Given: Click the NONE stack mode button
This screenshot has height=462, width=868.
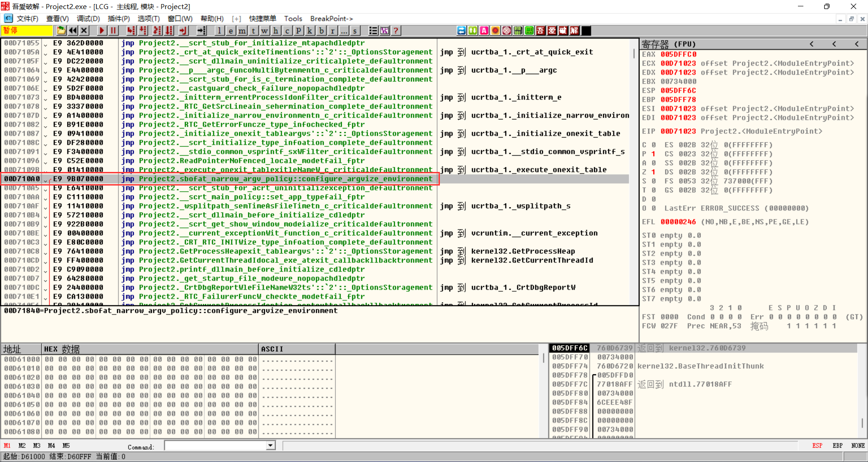Looking at the screenshot, I should point(858,446).
